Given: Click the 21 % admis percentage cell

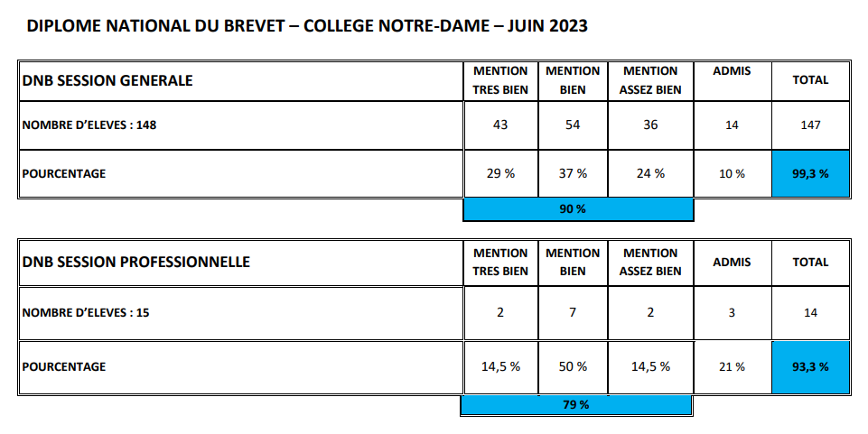Looking at the screenshot, I should click(732, 366).
